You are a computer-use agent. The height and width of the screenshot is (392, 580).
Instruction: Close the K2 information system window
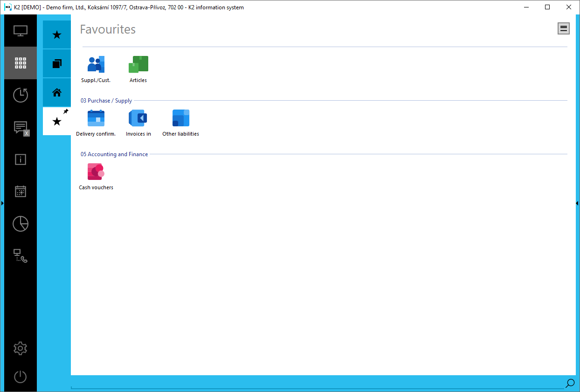point(569,7)
